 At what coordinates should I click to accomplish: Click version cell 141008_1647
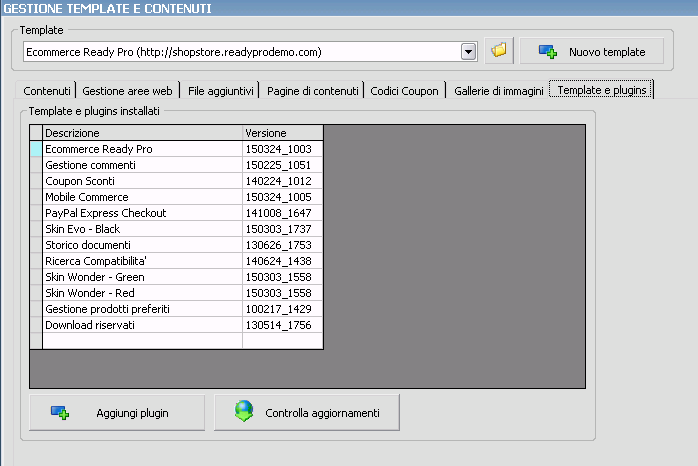point(283,213)
